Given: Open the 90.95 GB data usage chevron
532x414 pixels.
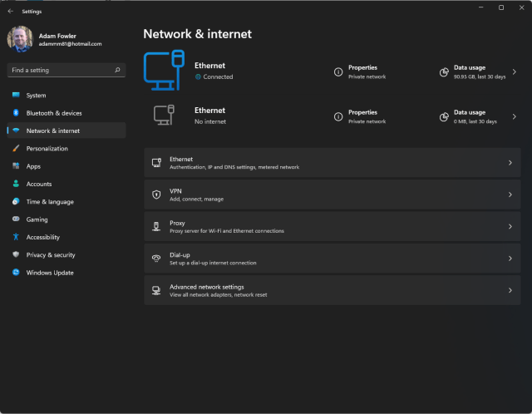Looking at the screenshot, I should pos(514,72).
